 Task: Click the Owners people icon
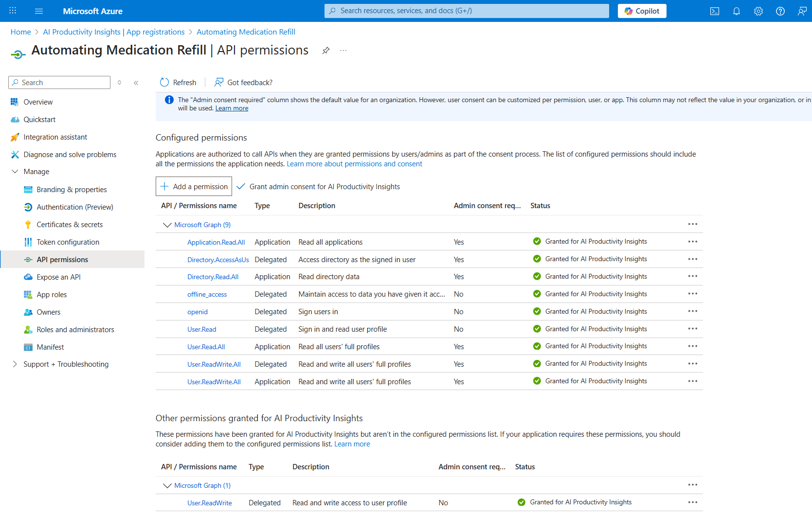coord(28,312)
